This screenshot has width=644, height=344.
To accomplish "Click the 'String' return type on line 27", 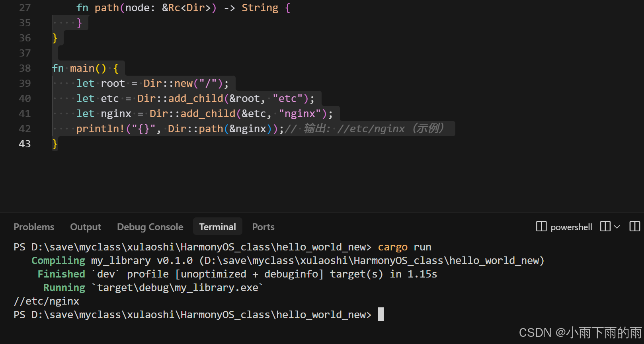I will point(260,8).
